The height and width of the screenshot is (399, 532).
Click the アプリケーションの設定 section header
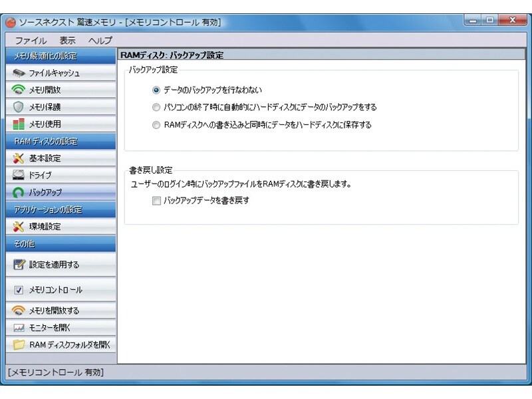click(x=61, y=209)
